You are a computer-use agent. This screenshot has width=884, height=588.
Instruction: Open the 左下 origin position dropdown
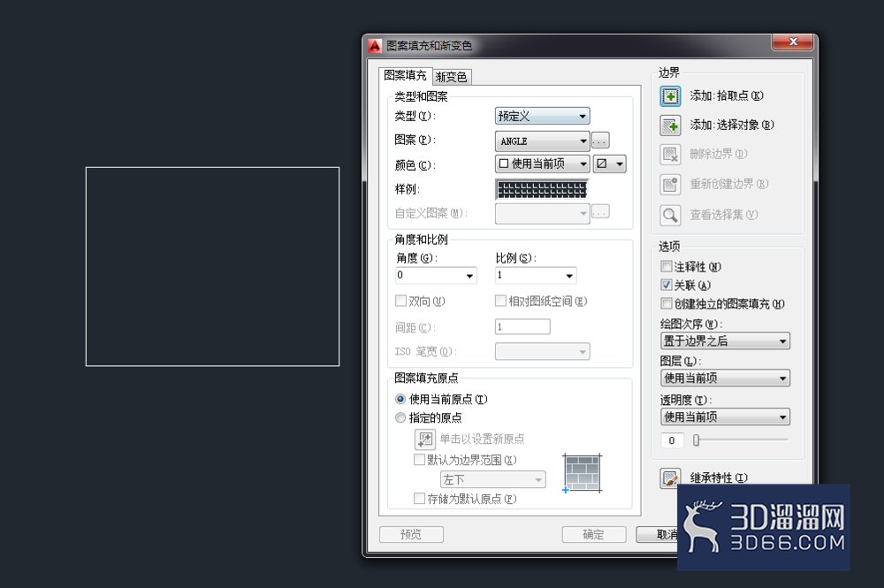pyautogui.click(x=492, y=480)
